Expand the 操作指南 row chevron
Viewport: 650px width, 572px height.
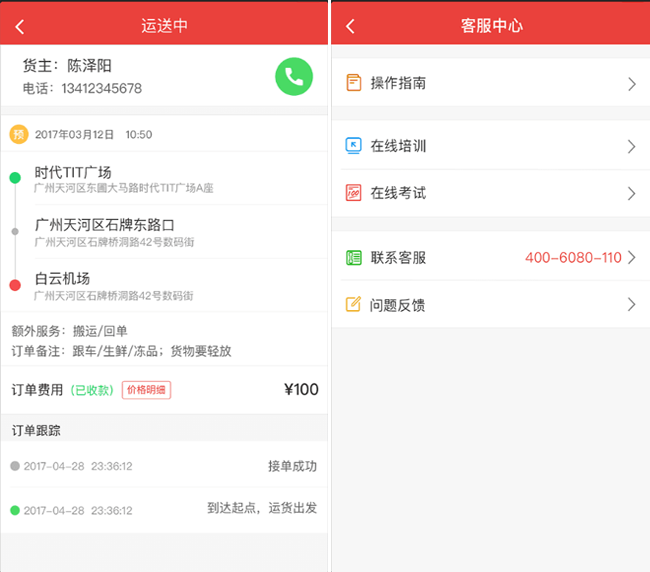[x=632, y=84]
